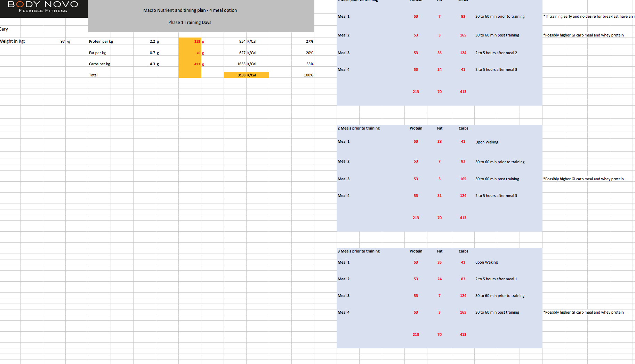Click 'Carbs' header in the 2 Meals table
The width and height of the screenshot is (635, 364).
click(x=463, y=128)
